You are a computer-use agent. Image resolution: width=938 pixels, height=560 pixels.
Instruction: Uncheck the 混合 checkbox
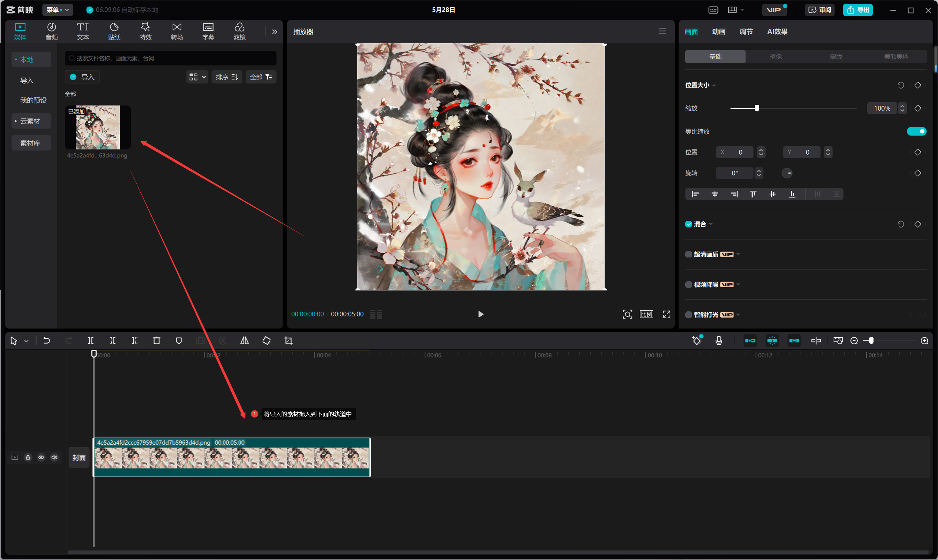[x=688, y=224]
